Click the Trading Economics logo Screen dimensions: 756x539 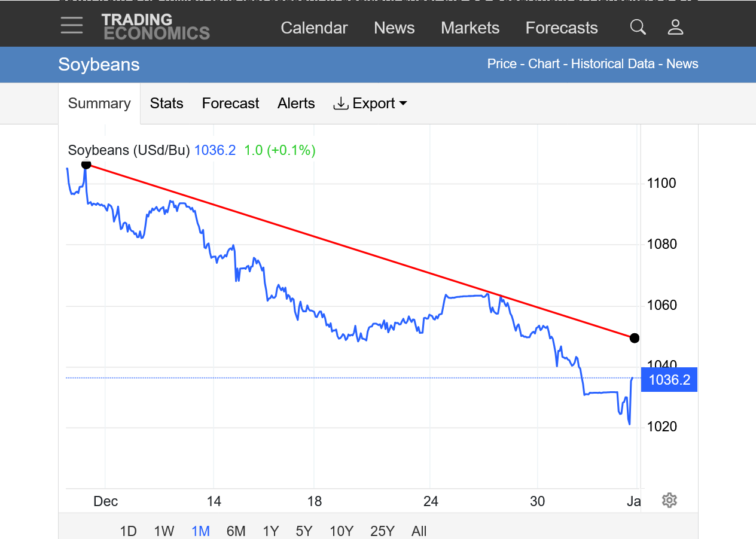tap(156, 27)
